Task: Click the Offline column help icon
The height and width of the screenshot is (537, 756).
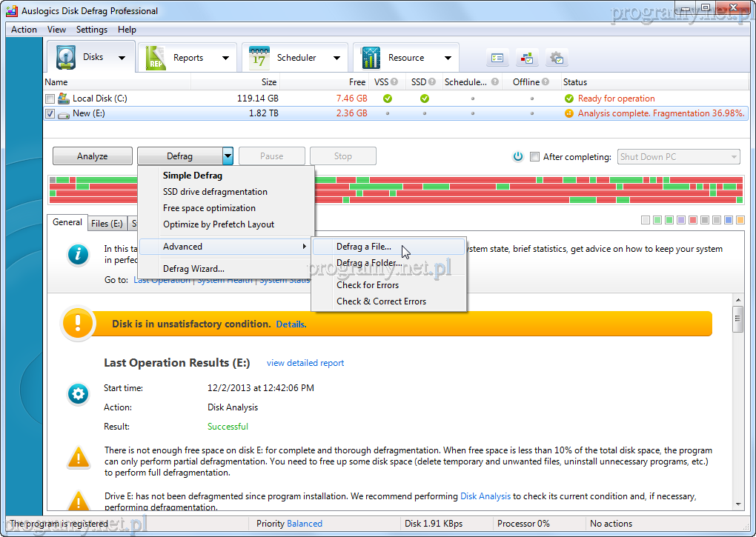Action: (546, 82)
